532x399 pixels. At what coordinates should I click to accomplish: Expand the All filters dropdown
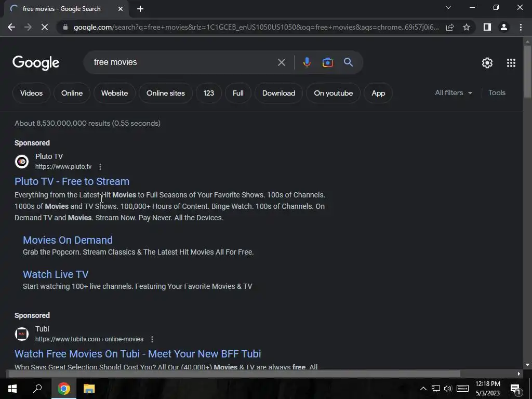[454, 92]
